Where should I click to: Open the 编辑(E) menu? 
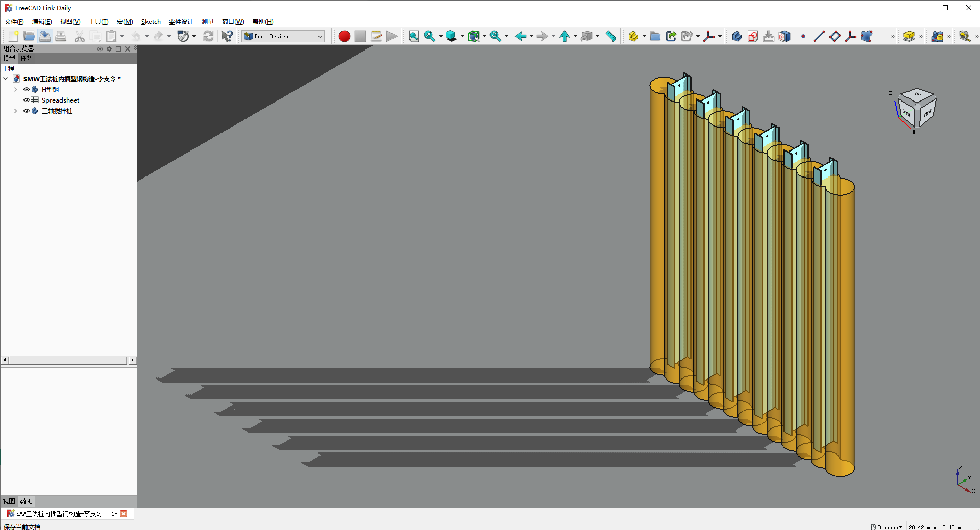[42, 22]
